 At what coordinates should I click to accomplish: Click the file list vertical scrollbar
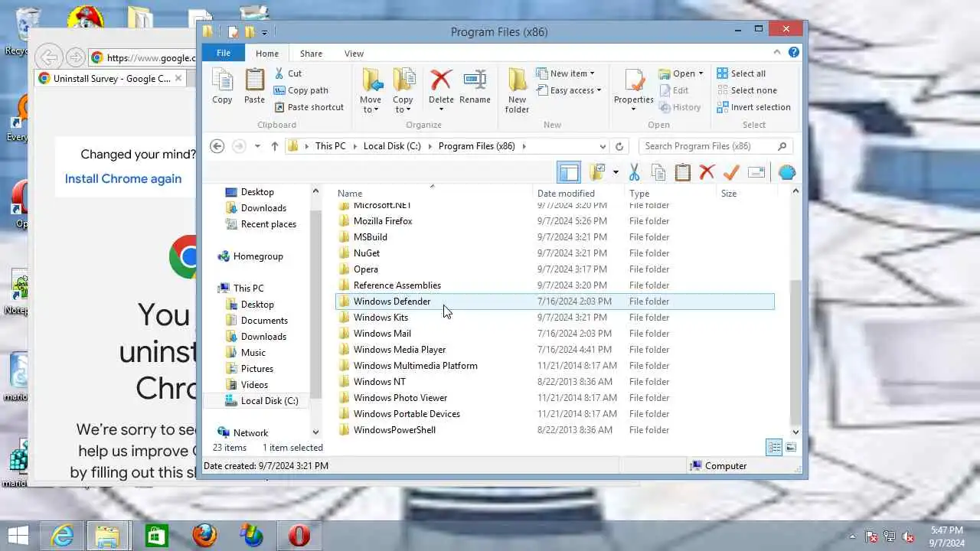pos(795,352)
